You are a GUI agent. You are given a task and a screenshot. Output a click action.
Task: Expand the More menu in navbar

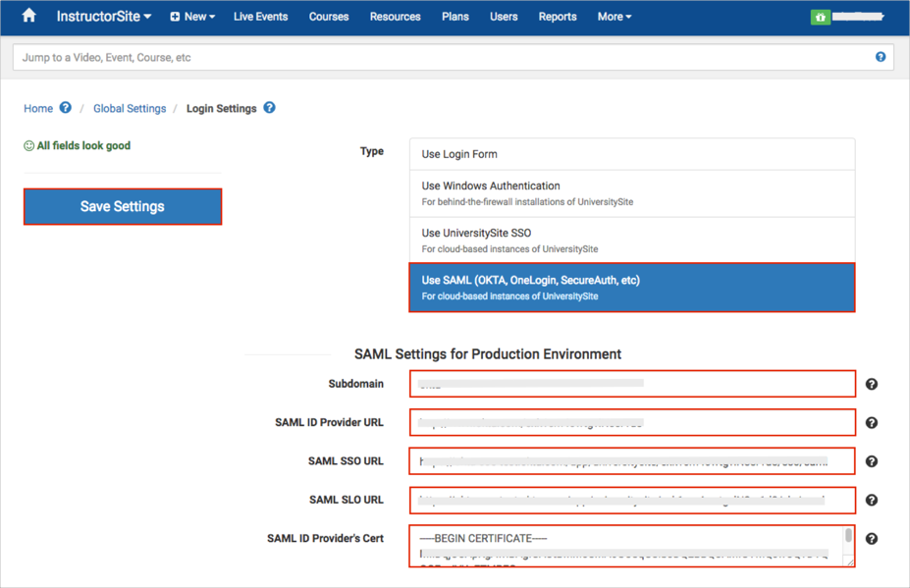[614, 17]
